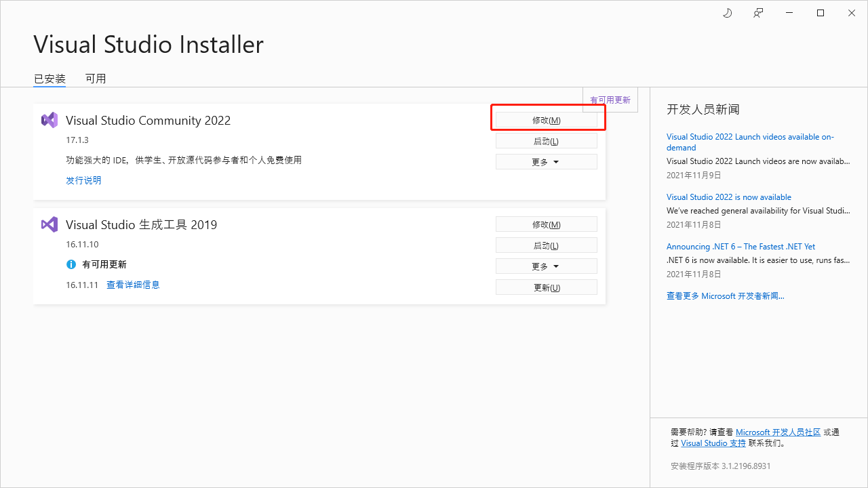Click 修改(M) for 生成工具 2019
868x488 pixels.
(x=546, y=224)
